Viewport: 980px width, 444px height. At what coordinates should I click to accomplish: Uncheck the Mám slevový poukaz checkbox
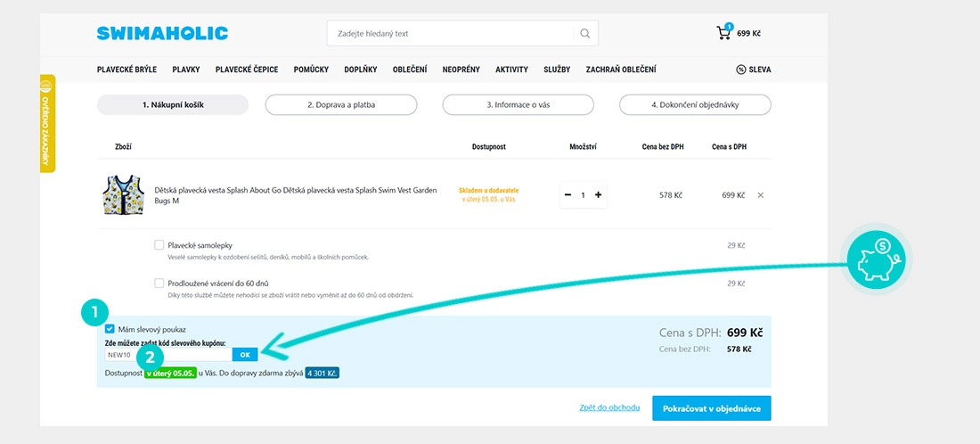[110, 329]
